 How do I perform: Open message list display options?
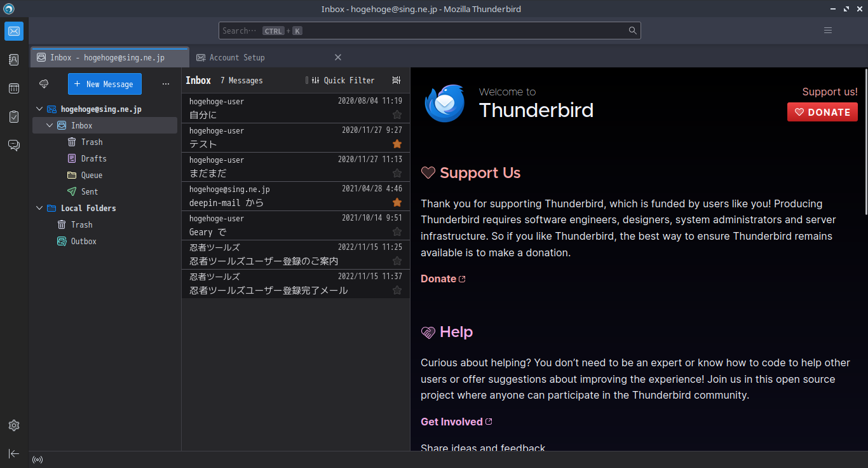pyautogui.click(x=397, y=80)
